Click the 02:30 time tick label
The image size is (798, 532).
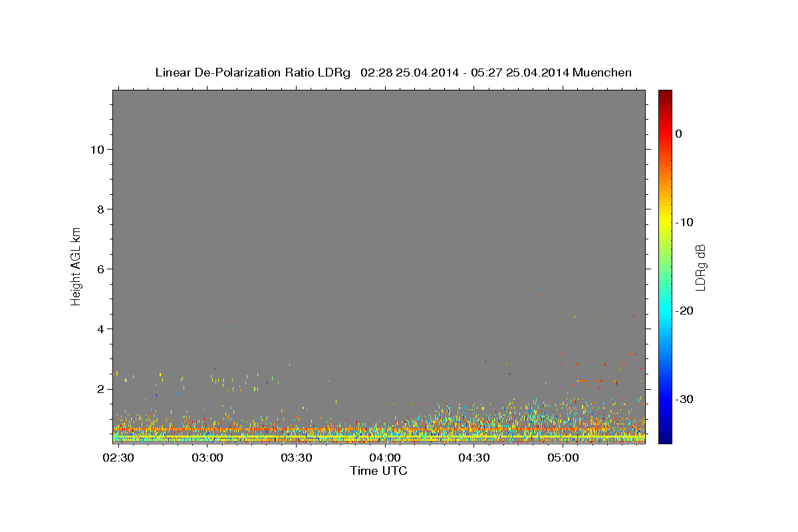tap(118, 458)
